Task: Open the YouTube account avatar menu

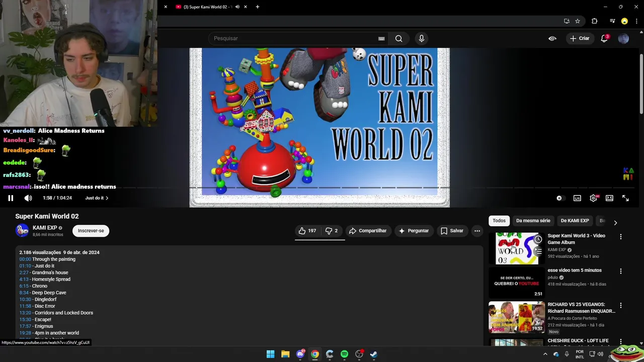Action: [x=623, y=38]
